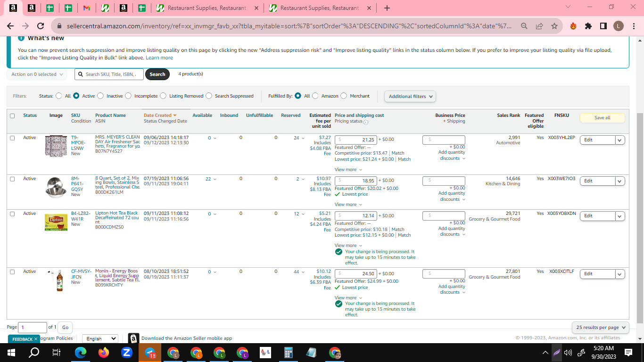Click the magnifier icon in SKU search box
The width and height of the screenshot is (644, 362).
click(x=81, y=74)
